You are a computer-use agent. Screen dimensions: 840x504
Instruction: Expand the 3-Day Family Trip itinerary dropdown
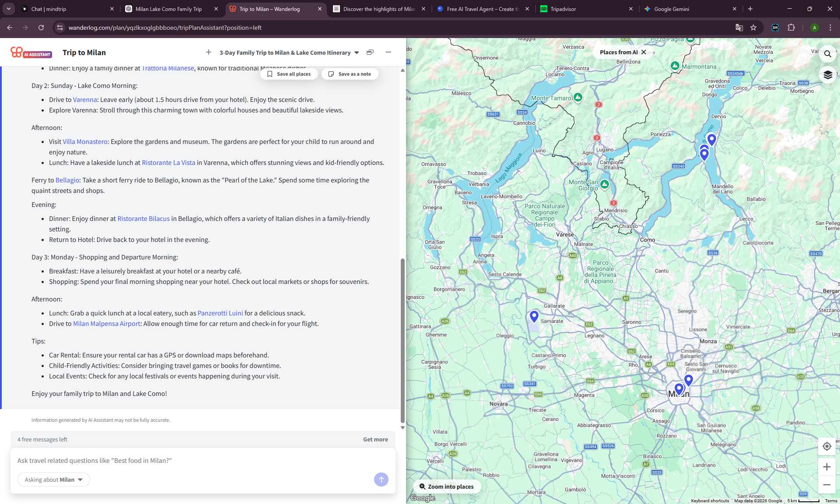tap(357, 52)
